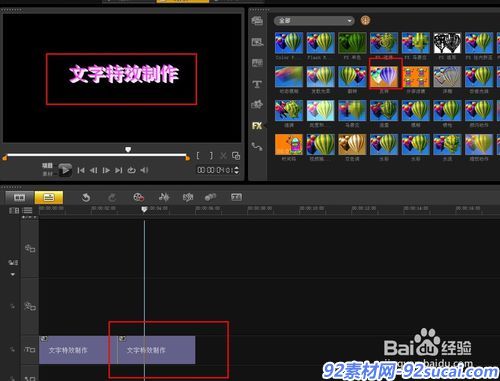Expand the ripple editing dropdown arrow
This screenshot has height=381, width=500.
(x=13, y=274)
